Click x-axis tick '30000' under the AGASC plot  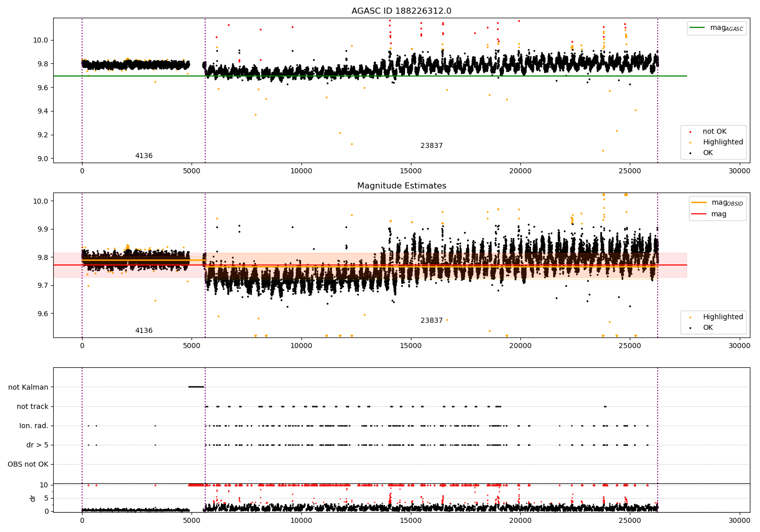click(739, 171)
